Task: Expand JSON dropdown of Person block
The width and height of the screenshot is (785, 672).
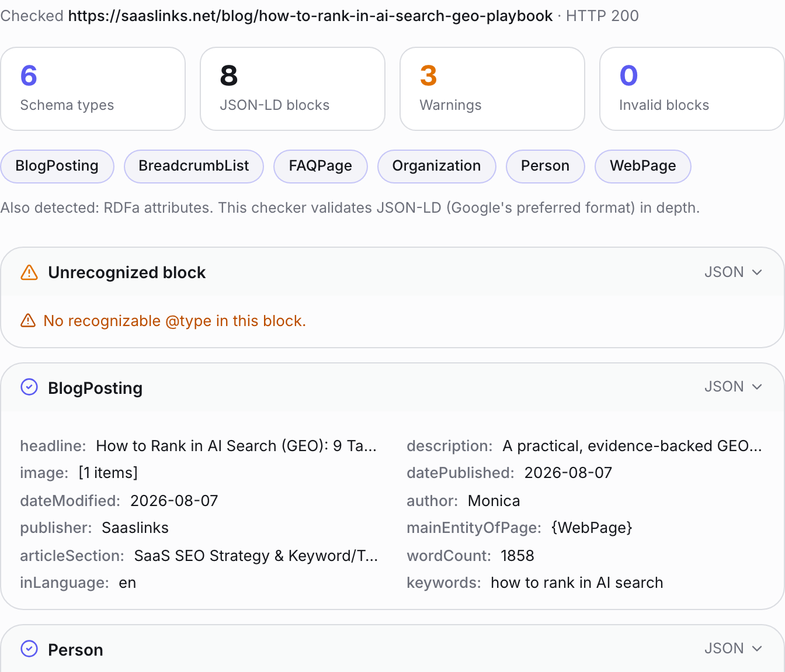Action: (733, 648)
